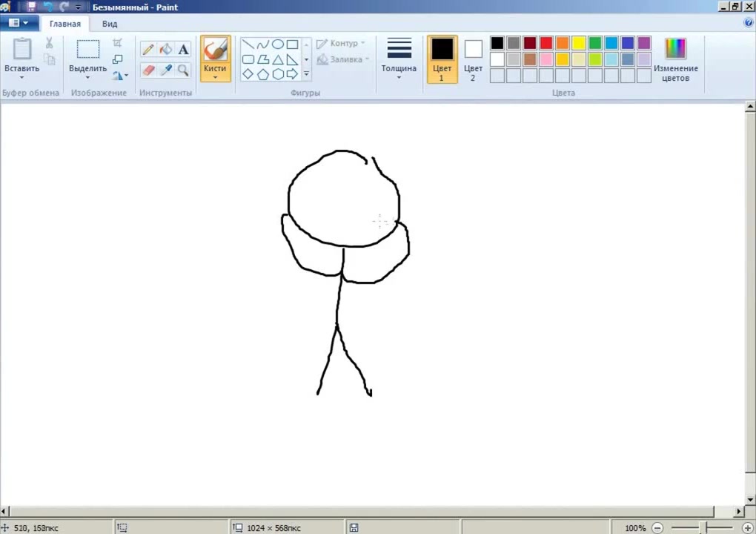Activate the Цвет 1 color slot
This screenshot has width=756, height=534.
(442, 59)
